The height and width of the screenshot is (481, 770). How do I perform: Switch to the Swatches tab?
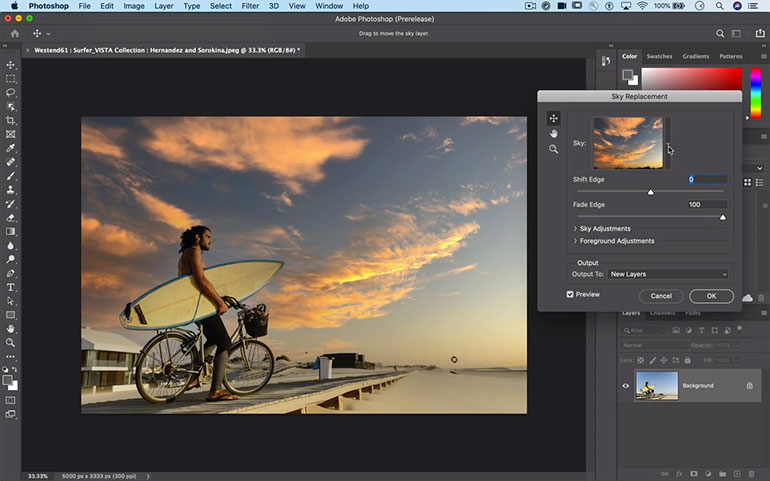point(659,56)
